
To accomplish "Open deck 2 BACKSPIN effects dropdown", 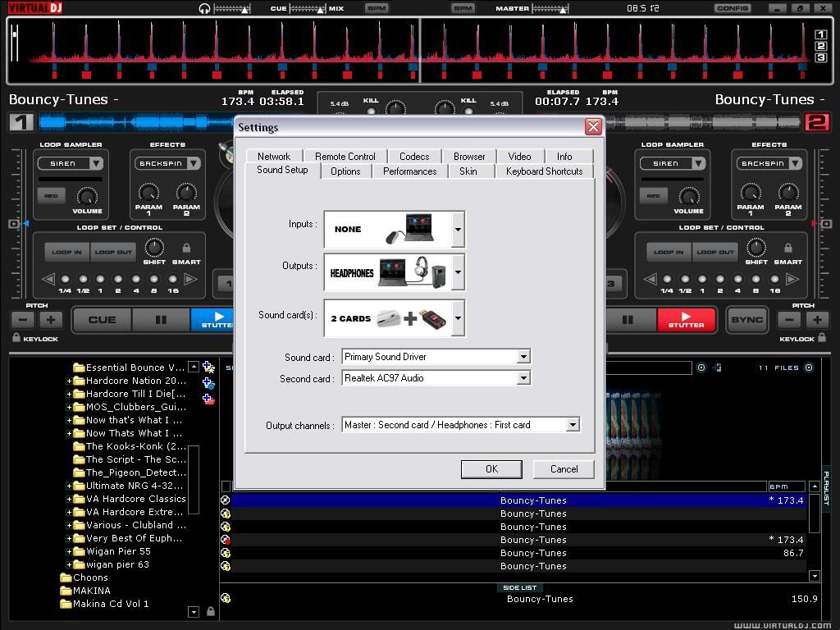I will [796, 163].
